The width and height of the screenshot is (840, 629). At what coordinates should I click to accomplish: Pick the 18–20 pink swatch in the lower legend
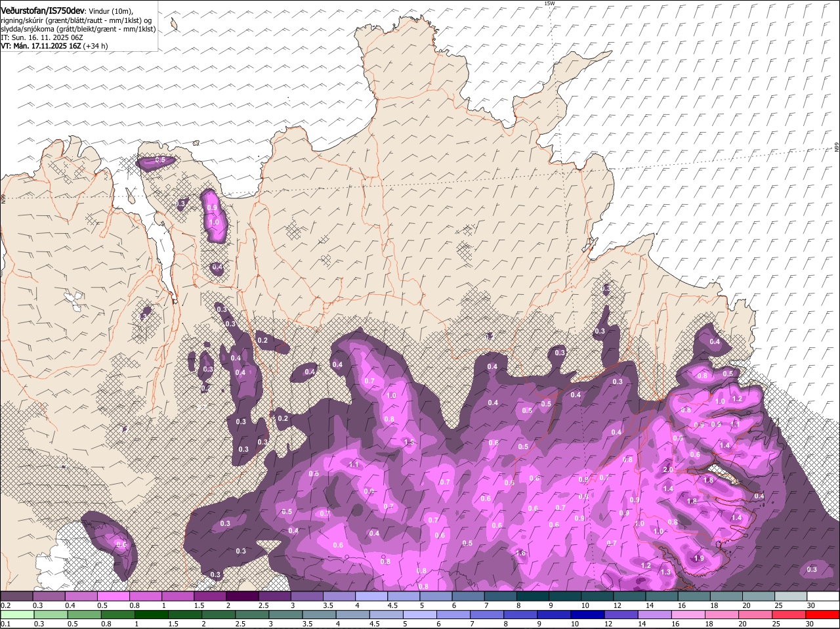pos(722,615)
